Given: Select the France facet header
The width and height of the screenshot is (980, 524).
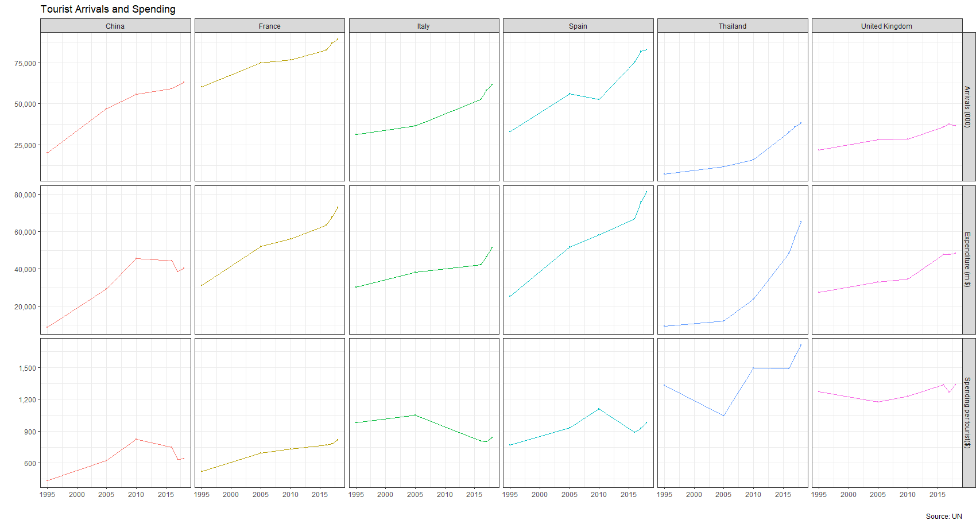Looking at the screenshot, I should (269, 26).
